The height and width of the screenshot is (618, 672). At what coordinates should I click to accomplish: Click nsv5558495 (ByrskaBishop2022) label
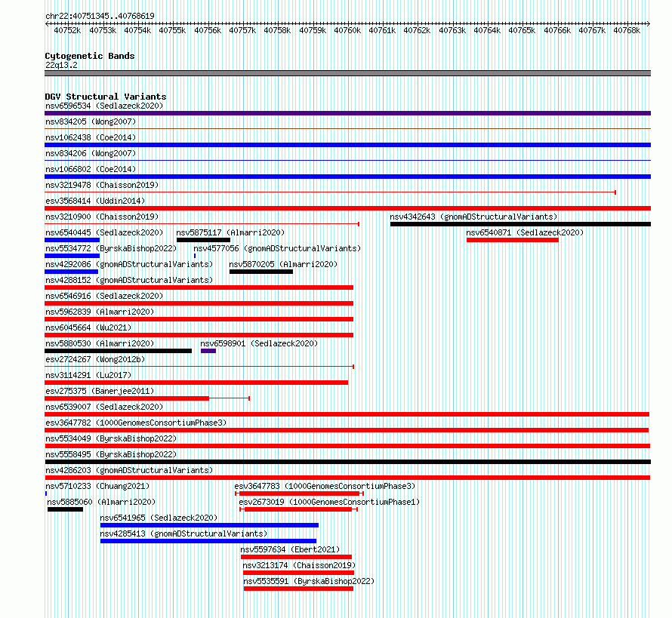pos(111,454)
